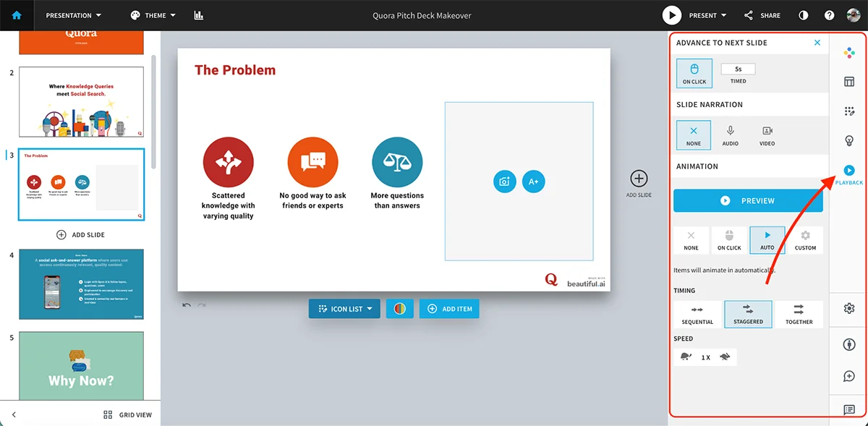Preview the slide animation

point(748,200)
